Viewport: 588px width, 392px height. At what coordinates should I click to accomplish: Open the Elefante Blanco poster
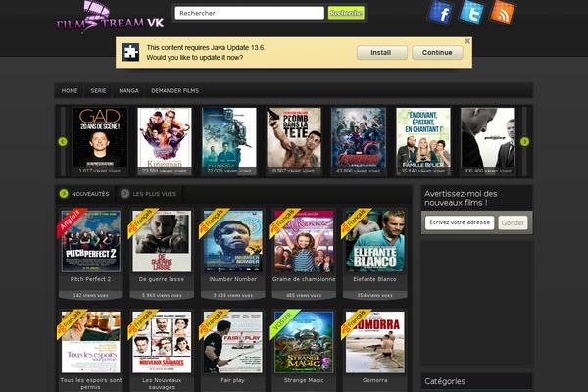click(x=375, y=241)
